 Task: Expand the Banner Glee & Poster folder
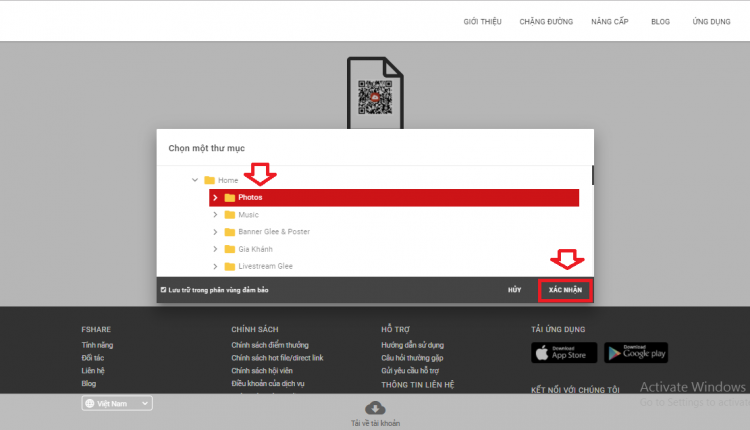[x=215, y=232]
